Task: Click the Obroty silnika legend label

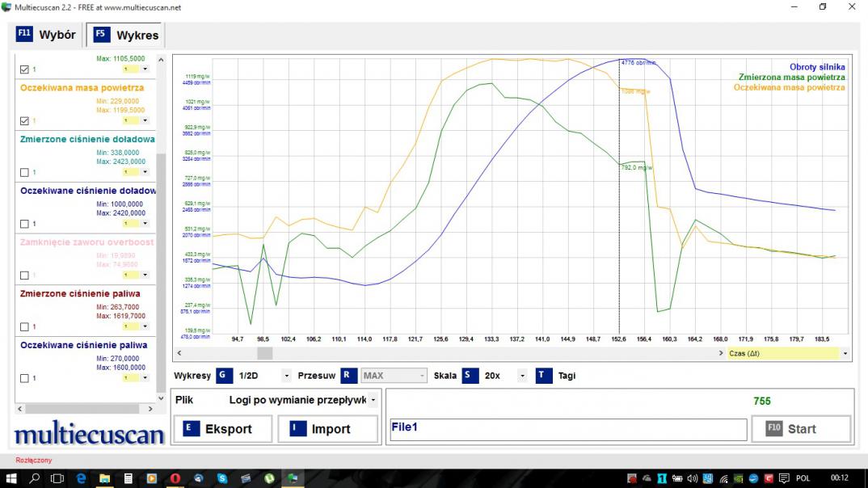Action: tap(817, 67)
